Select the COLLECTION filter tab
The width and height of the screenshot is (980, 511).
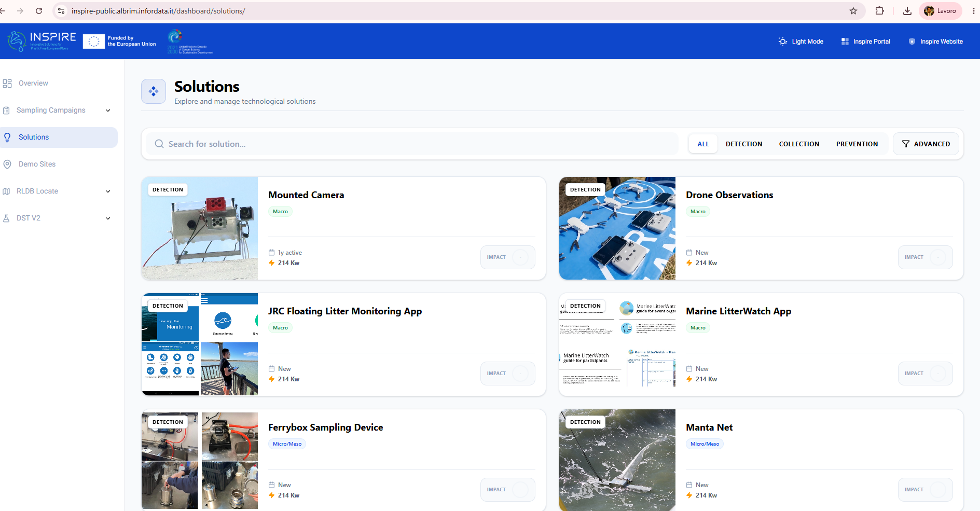click(x=799, y=144)
